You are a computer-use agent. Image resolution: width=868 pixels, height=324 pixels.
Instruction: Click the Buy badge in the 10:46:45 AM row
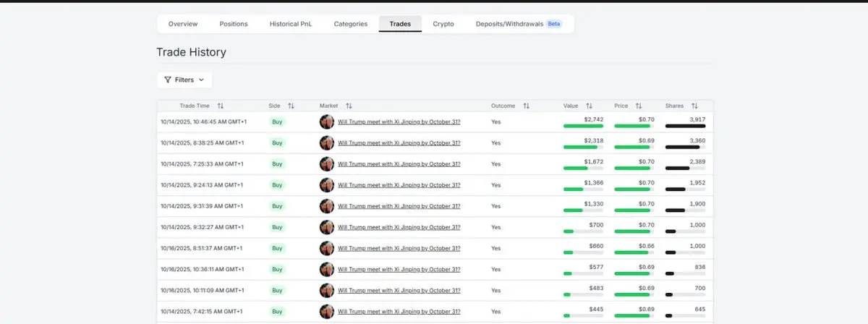click(x=277, y=121)
